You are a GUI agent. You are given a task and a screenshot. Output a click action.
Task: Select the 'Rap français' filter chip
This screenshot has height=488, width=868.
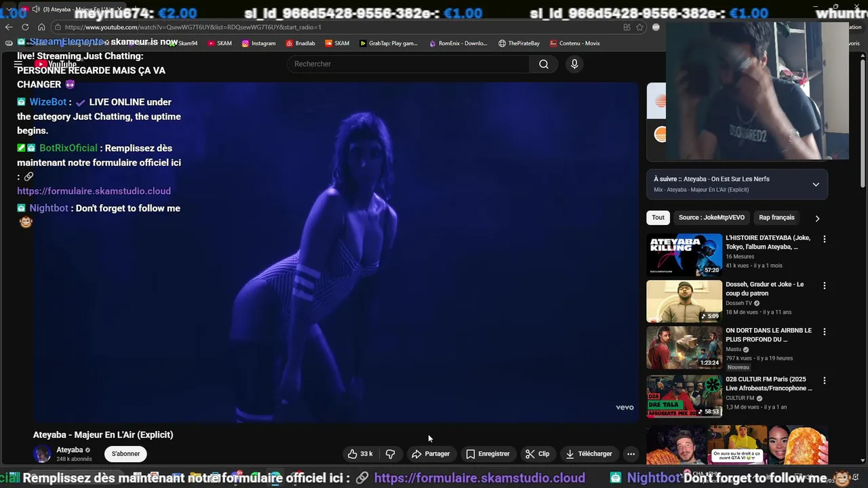(x=776, y=218)
